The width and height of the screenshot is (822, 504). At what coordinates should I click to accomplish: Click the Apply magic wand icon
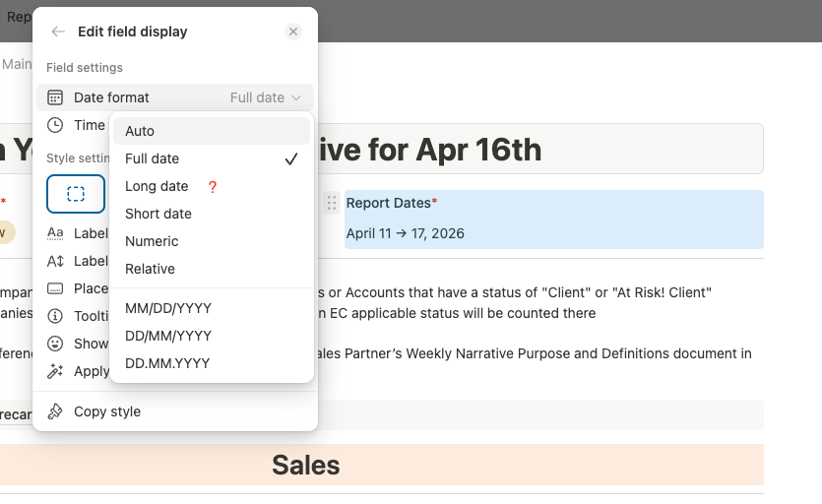click(56, 371)
